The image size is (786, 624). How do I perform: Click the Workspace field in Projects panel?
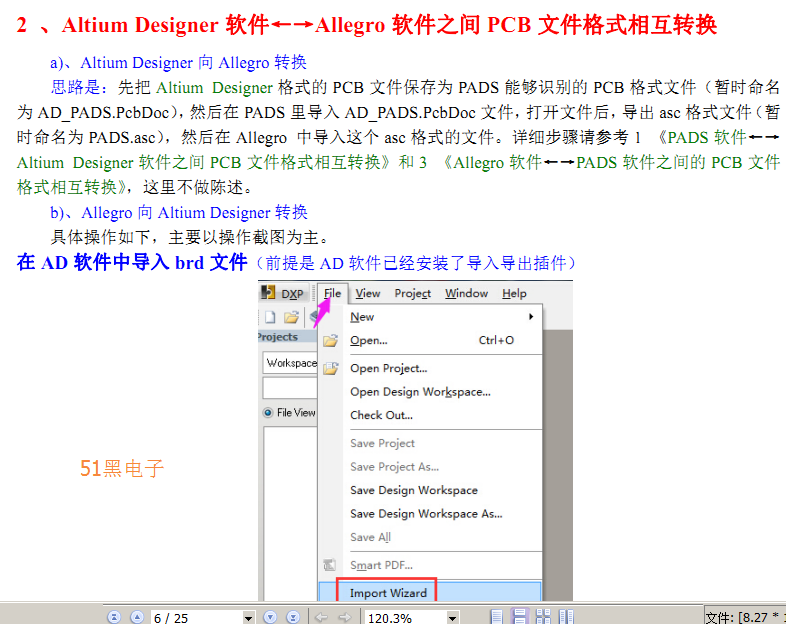pos(290,363)
